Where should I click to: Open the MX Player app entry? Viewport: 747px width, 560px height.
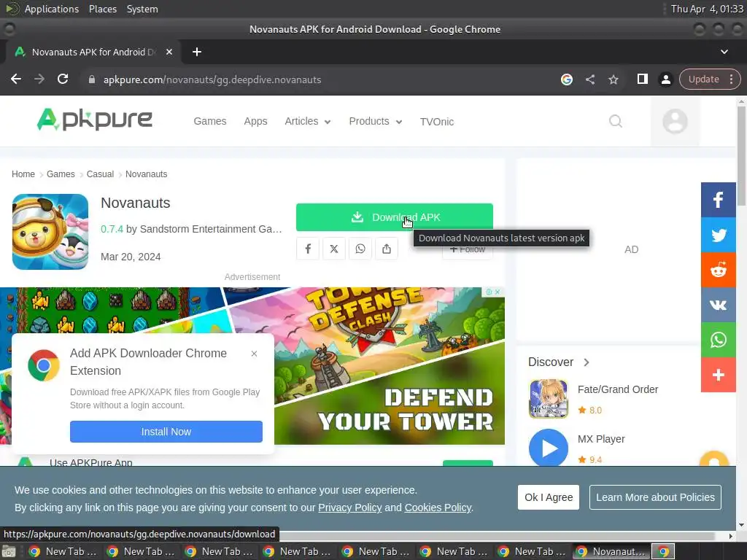coord(601,439)
